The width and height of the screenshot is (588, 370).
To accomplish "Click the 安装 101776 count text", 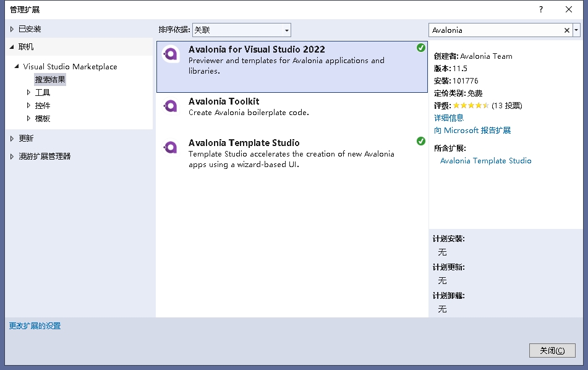I will coord(456,80).
